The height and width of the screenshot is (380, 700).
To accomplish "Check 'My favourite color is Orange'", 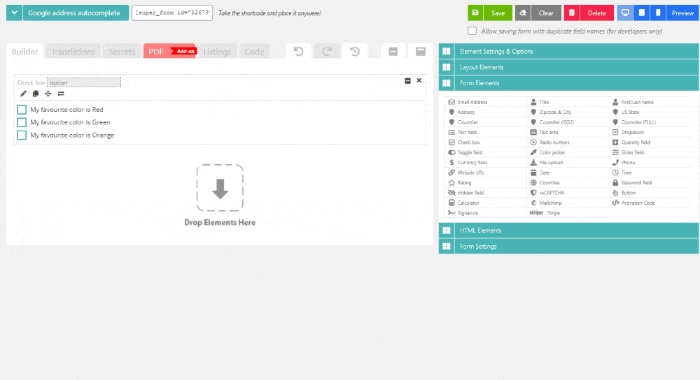I will (22, 135).
